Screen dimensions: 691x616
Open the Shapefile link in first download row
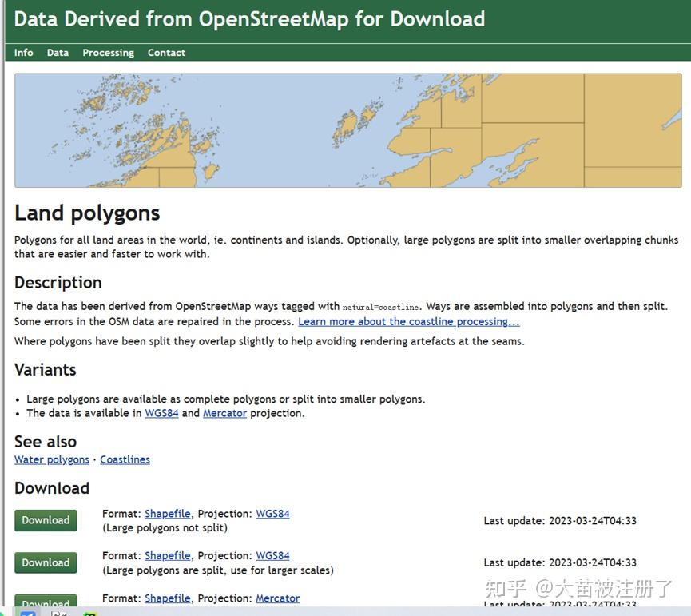pos(168,514)
